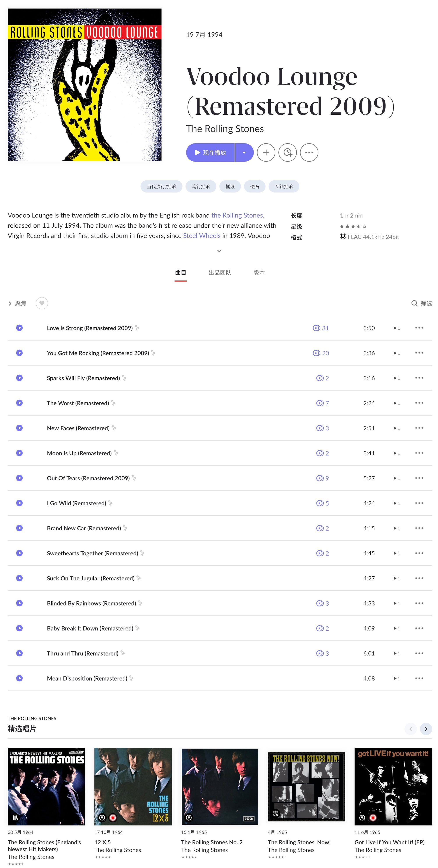Open the 12 X 5 album thumbnail
Screen dimensions: 438x868
(x=133, y=786)
